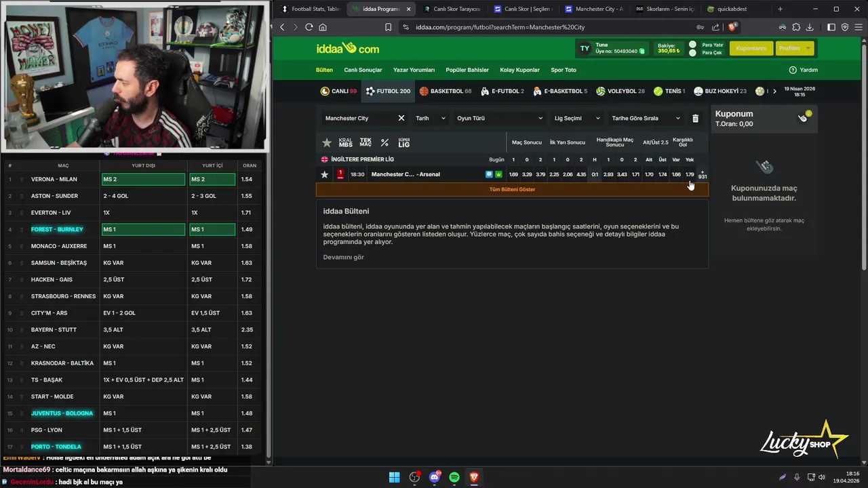868x488 pixels.
Task: Select the Alt 2.5 odds 1.70
Action: click(649, 174)
